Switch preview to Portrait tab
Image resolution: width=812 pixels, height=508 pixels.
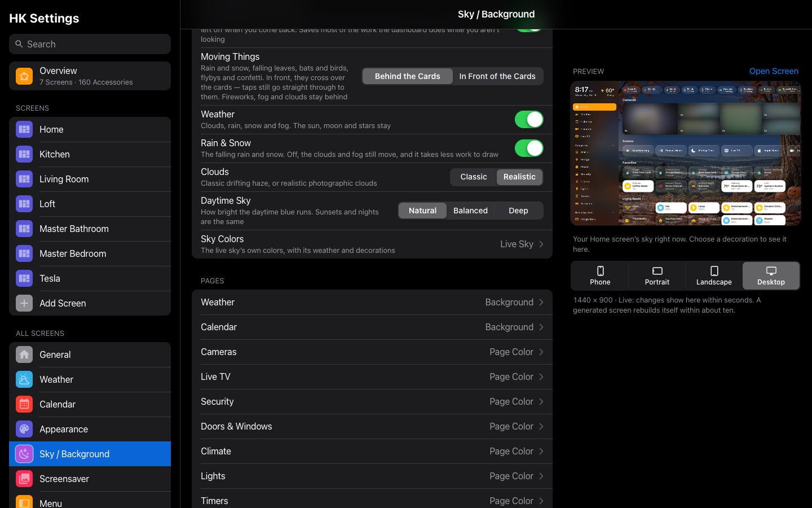(657, 275)
